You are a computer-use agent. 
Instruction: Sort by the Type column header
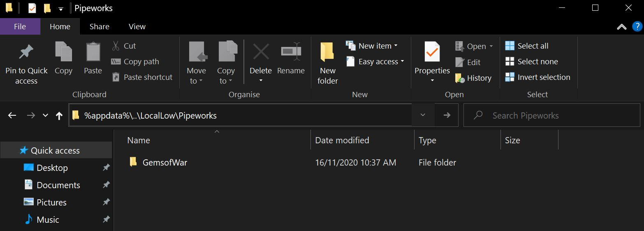pyautogui.click(x=457, y=140)
